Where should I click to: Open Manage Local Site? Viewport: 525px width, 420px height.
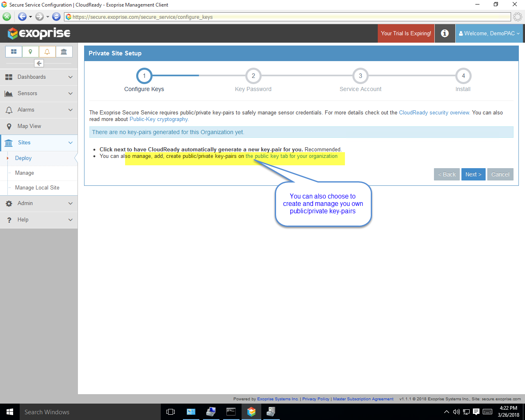coord(37,188)
